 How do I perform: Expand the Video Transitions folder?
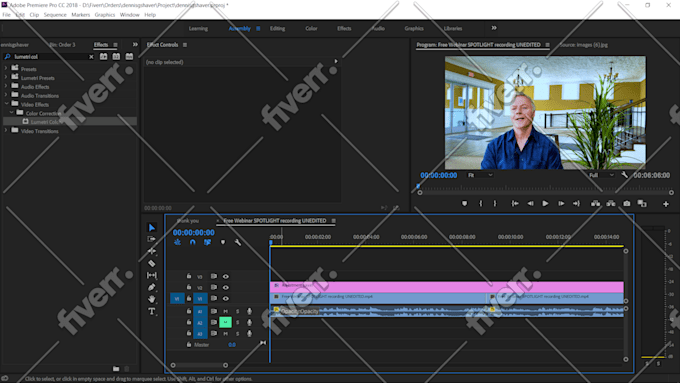click(6, 131)
